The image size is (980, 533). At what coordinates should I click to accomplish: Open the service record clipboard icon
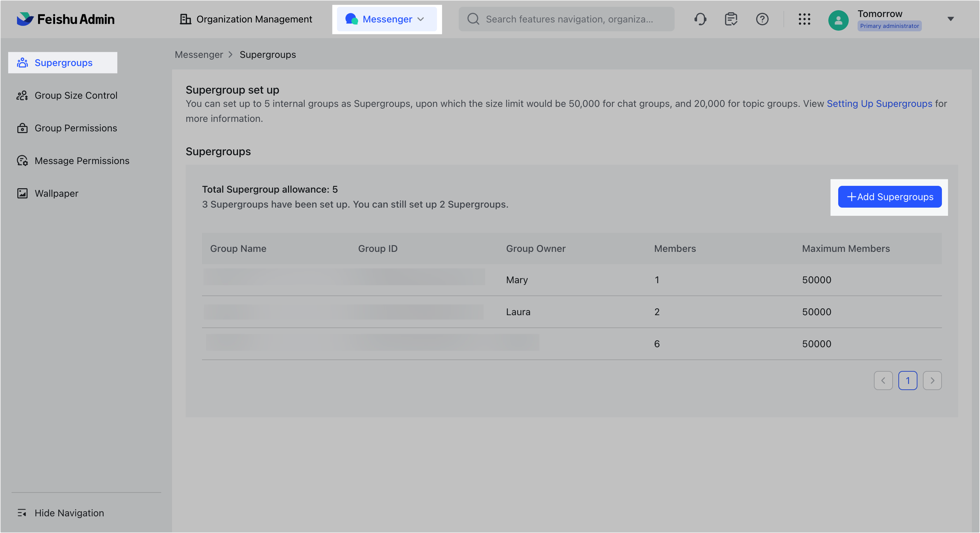[731, 19]
